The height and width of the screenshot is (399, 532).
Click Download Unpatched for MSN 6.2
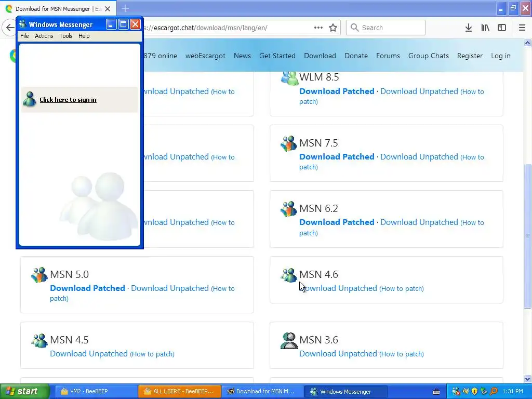(x=419, y=222)
